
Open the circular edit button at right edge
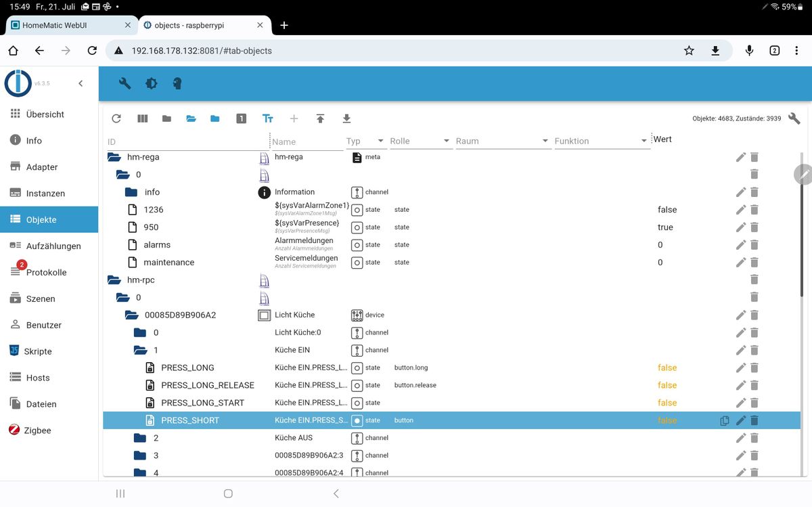pyautogui.click(x=804, y=173)
